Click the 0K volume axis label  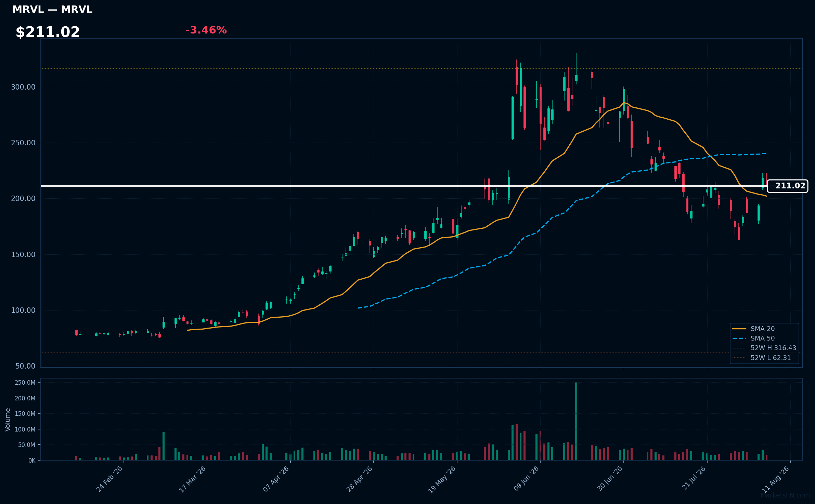[x=32, y=461]
